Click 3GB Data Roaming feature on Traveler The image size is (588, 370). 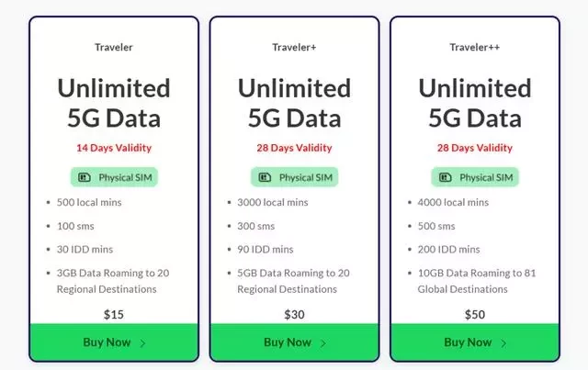(113, 281)
